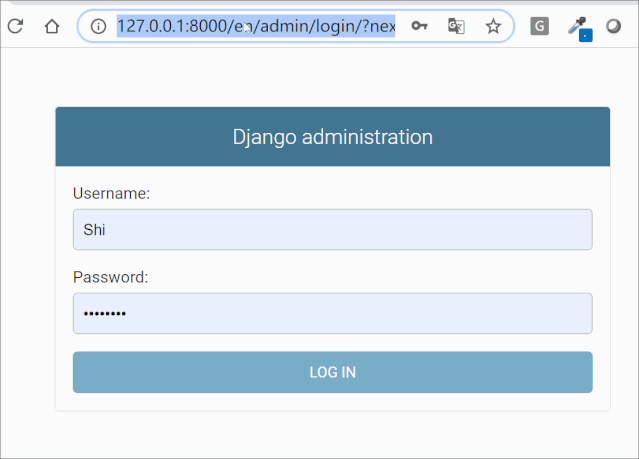Open the round extension icon at far right
639x459 pixels.
tap(614, 27)
